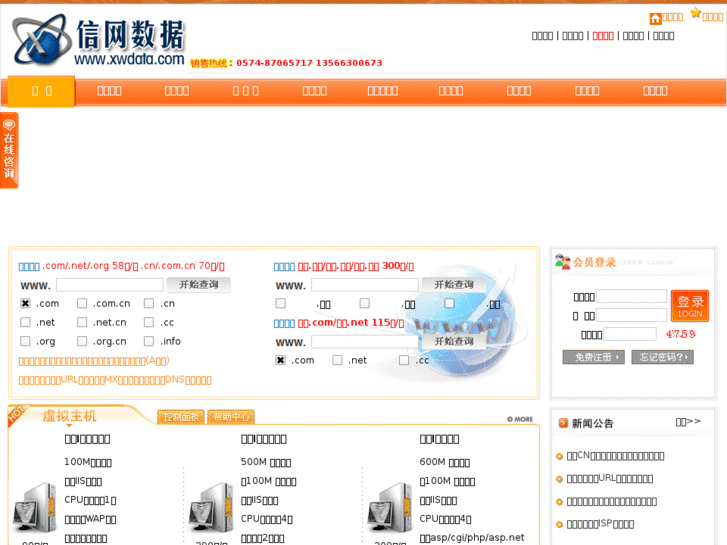The image size is (727, 545).
Task: Click the 会员登录 people icon
Action: pyautogui.click(x=562, y=262)
